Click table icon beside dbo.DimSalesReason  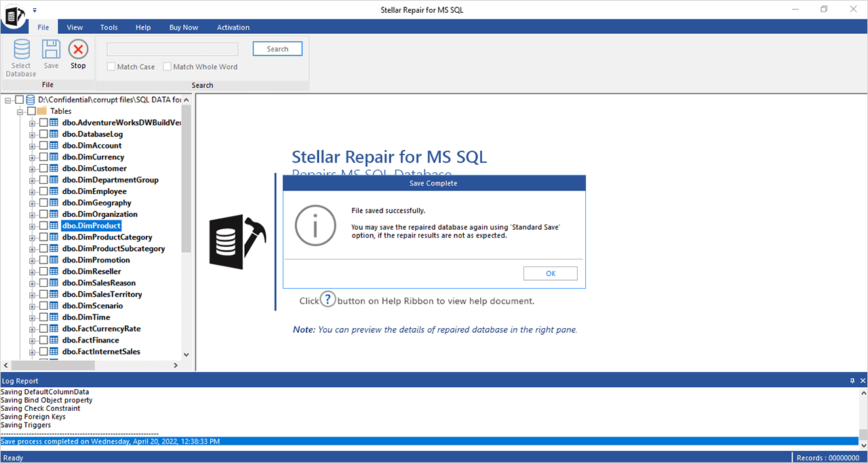54,283
